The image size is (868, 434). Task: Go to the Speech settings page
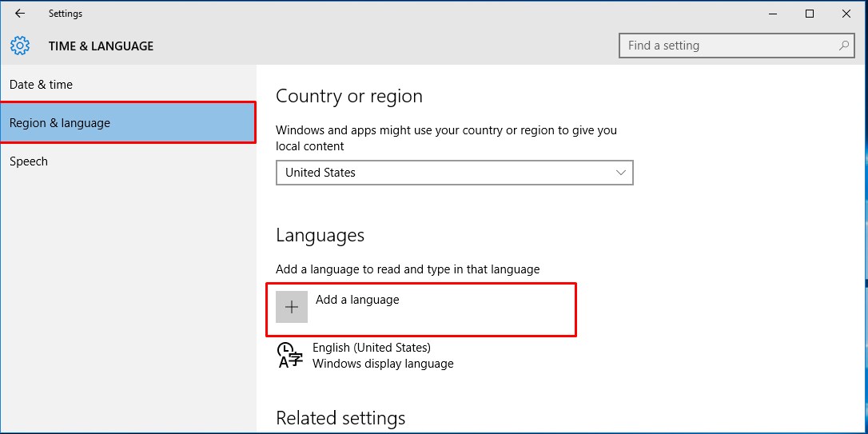click(x=29, y=161)
